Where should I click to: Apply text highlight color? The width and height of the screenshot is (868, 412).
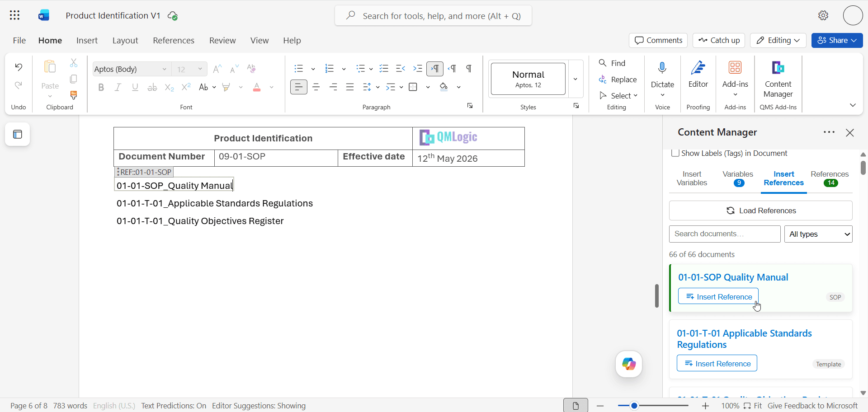coord(226,87)
